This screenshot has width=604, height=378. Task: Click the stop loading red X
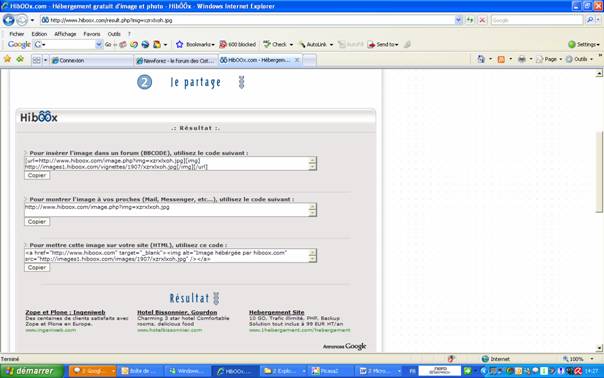[x=482, y=20]
